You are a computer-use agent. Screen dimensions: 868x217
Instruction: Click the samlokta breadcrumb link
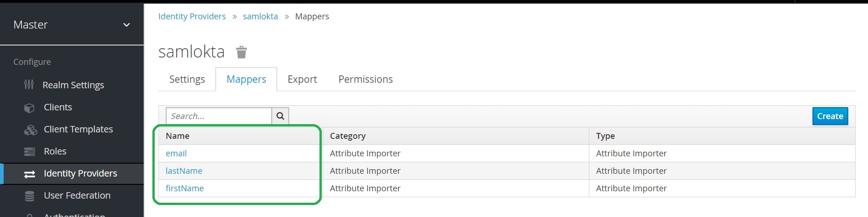[x=260, y=17]
